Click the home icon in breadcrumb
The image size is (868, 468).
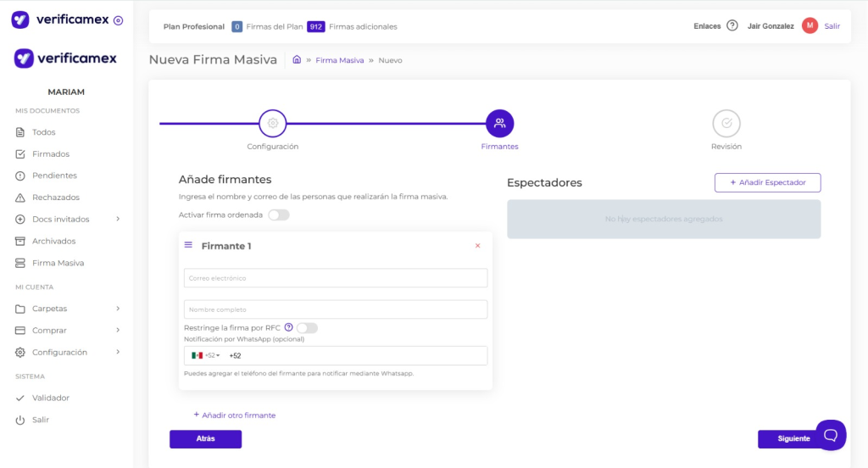297,60
